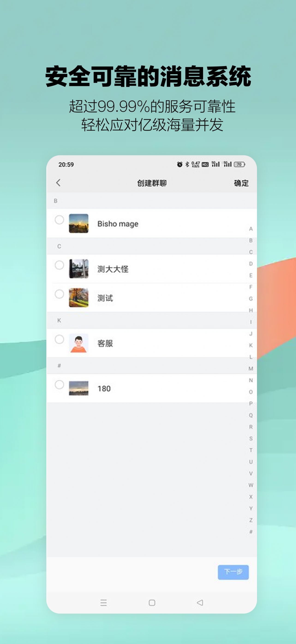The height and width of the screenshot is (644, 296).
Task: Select the 测大大怪 contact radio button
Action: pyautogui.click(x=60, y=265)
